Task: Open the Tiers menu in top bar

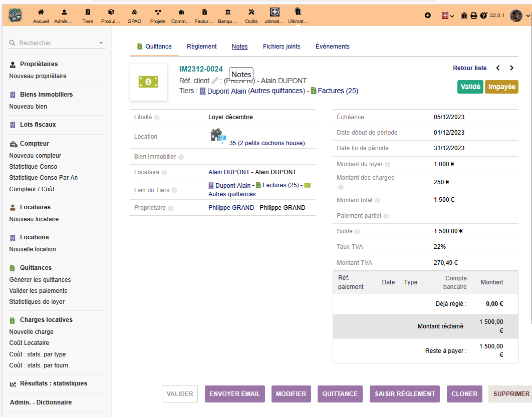Action: coord(88,16)
